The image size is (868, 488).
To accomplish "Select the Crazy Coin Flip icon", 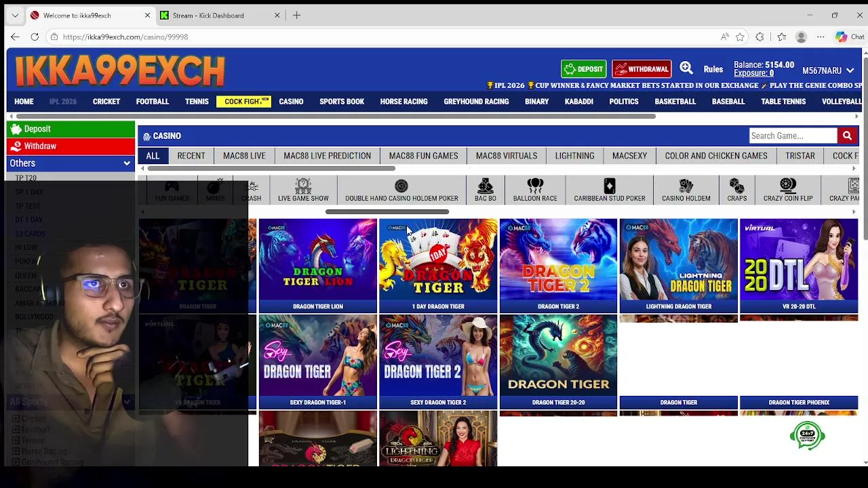I will coord(788,190).
